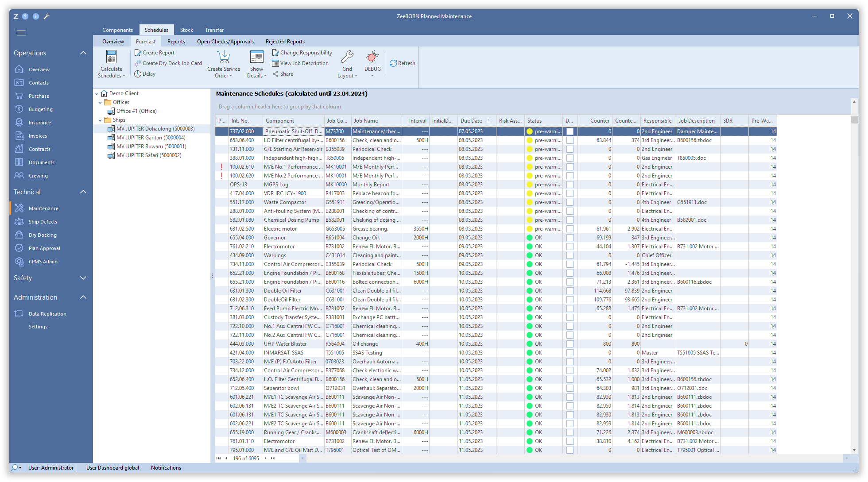Open Dry Docking in sidebar

(43, 235)
